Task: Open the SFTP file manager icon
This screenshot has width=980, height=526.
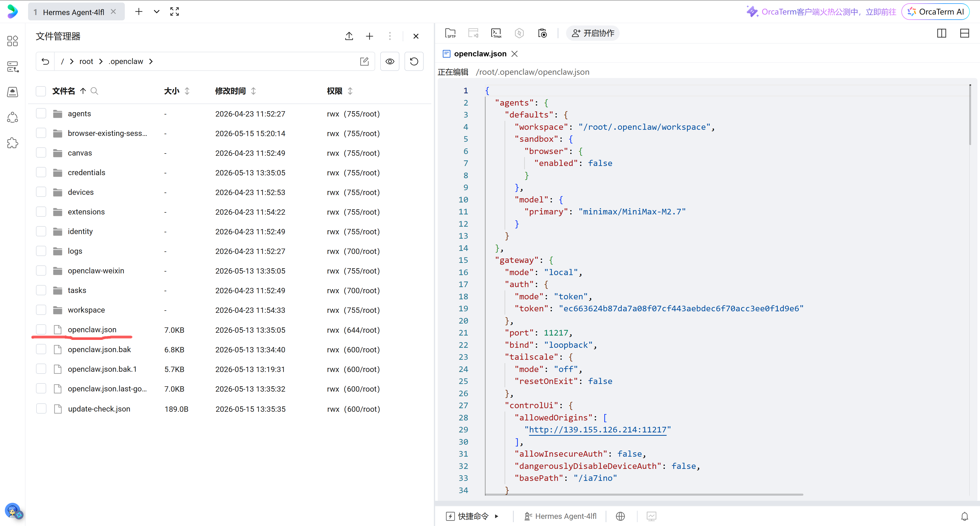Action: pos(450,33)
